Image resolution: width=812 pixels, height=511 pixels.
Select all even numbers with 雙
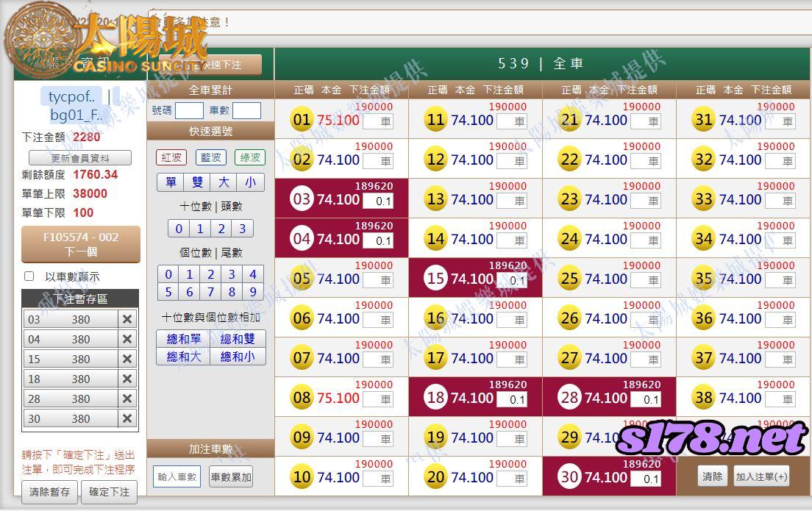pos(197,182)
